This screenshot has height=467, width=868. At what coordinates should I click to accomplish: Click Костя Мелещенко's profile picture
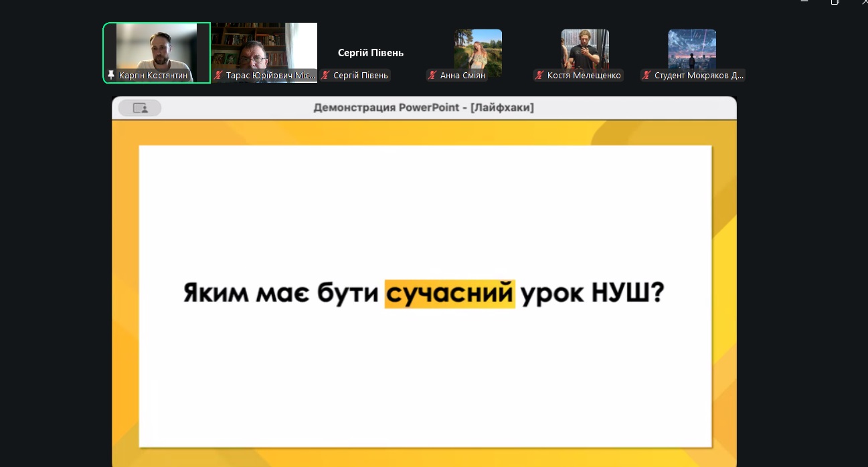point(585,50)
